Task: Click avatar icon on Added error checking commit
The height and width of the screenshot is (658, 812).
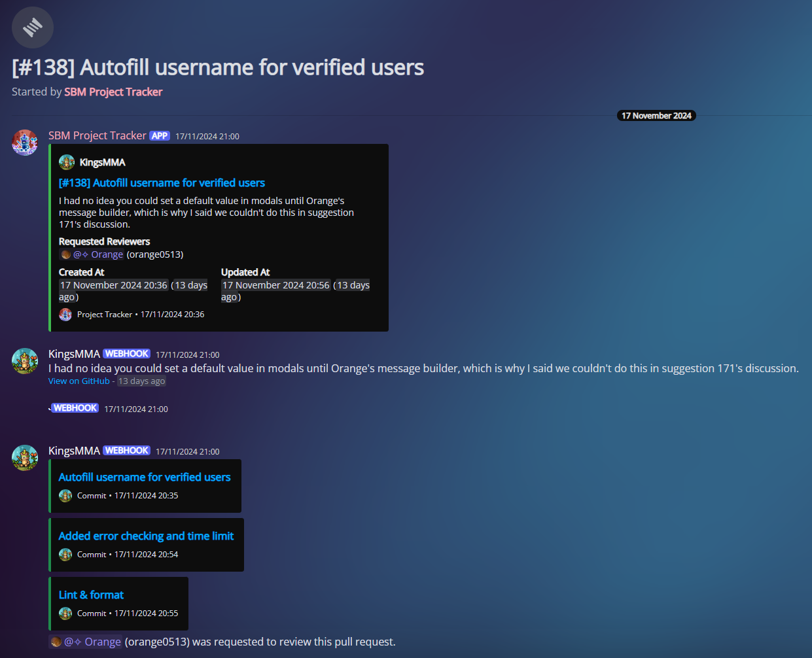Action: pos(65,555)
